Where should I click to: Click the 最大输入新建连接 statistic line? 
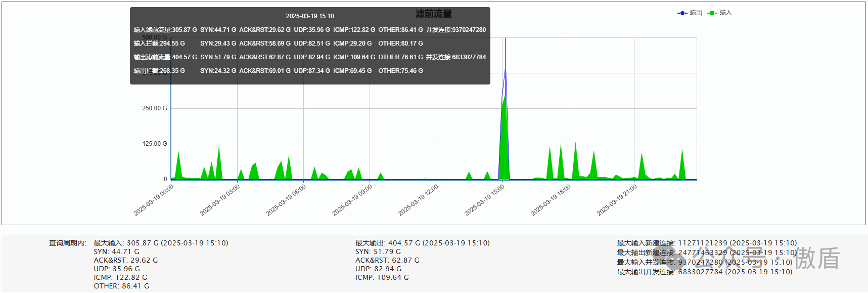[x=706, y=243]
